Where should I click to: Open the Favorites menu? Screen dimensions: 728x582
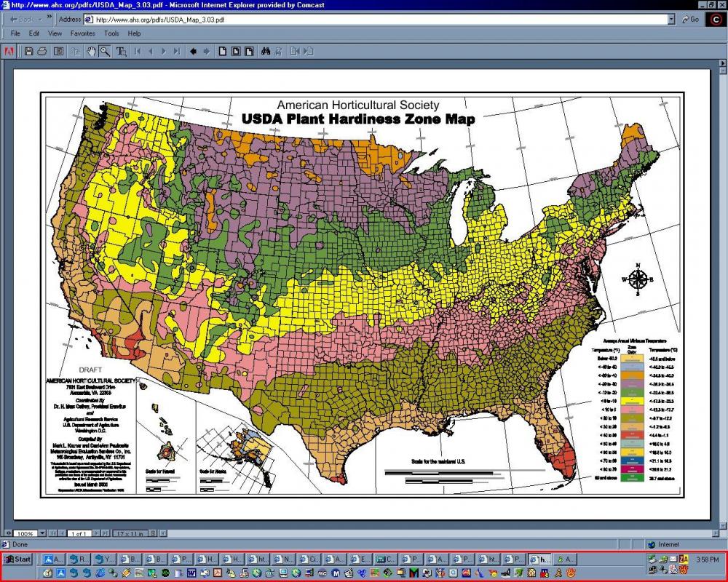(82, 33)
